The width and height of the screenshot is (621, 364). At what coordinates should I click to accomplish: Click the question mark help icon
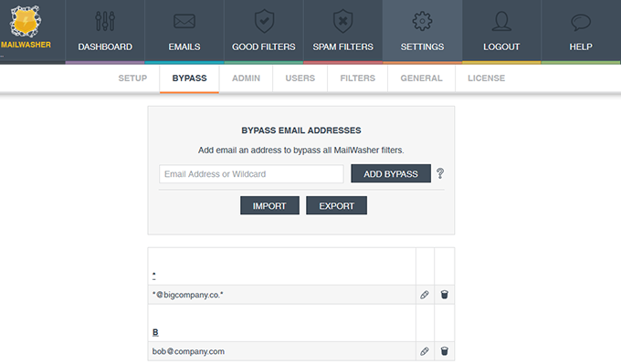click(x=440, y=173)
